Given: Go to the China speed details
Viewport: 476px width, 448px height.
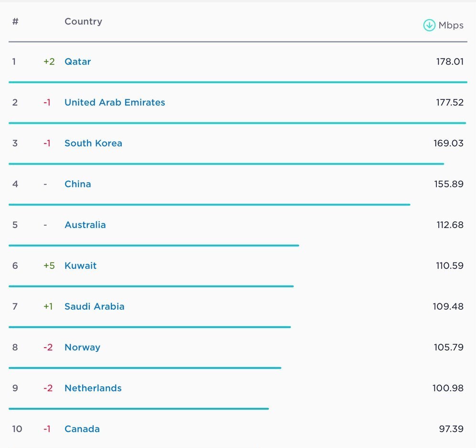Looking at the screenshot, I should 77,184.
